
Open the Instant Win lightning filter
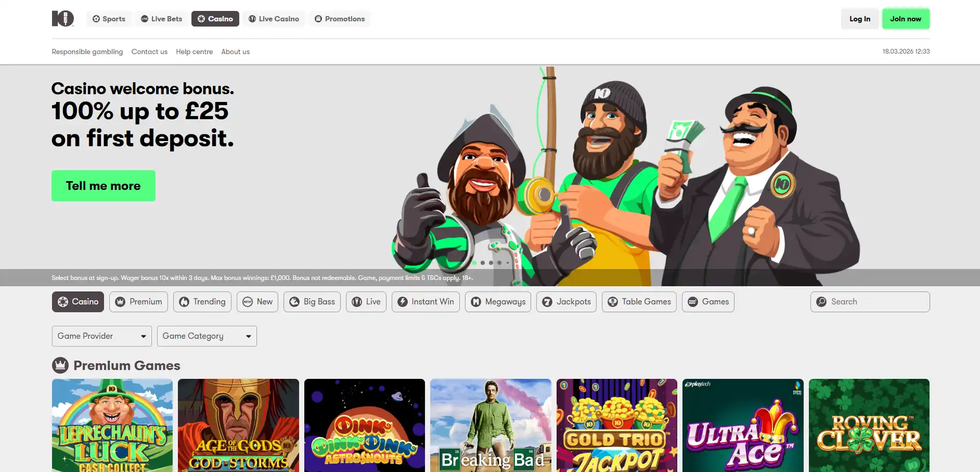click(425, 302)
